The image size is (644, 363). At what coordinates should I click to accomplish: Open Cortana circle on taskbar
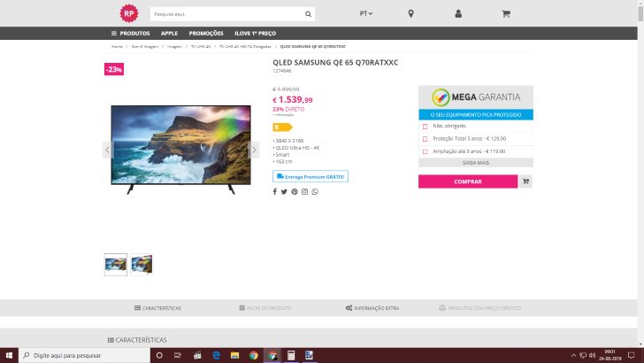coord(159,355)
